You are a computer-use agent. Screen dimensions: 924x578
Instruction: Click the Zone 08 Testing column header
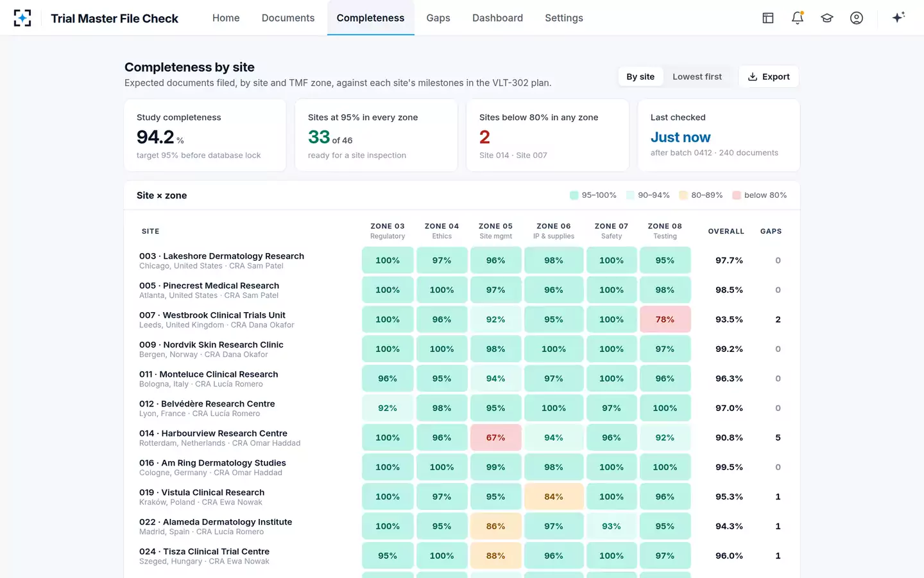click(665, 231)
